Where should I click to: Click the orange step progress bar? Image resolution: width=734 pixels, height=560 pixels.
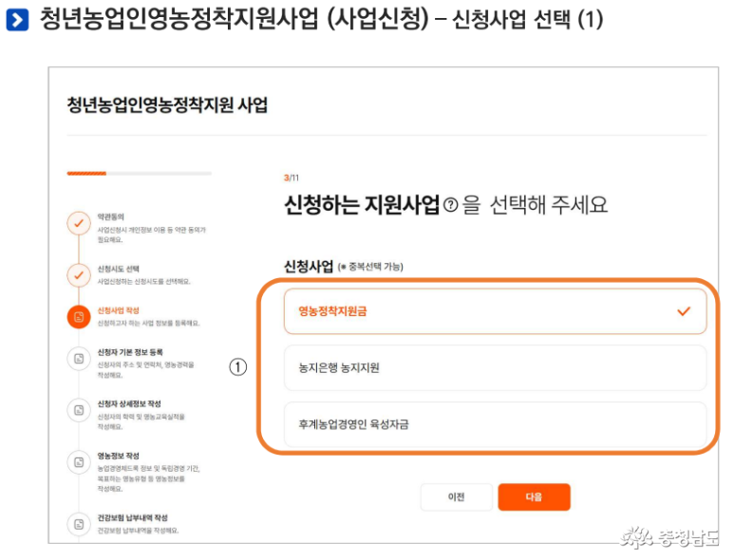pos(86,174)
